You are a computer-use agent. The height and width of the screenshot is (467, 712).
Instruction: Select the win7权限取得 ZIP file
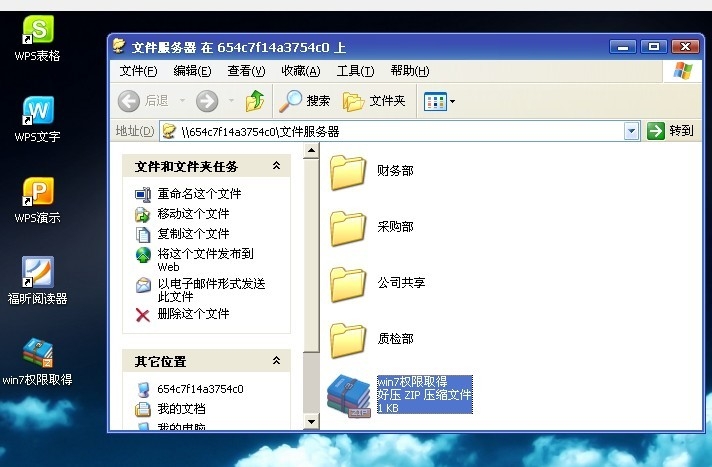[348, 395]
